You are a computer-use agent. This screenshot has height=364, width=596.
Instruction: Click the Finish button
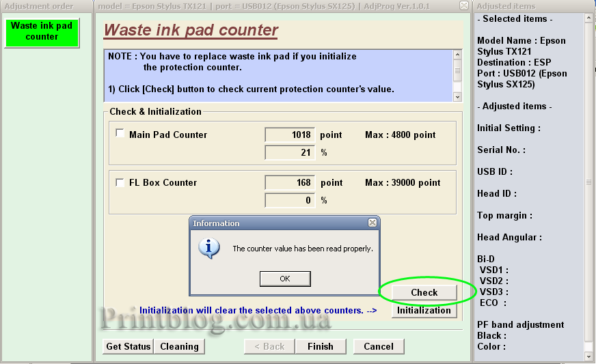[320, 346]
